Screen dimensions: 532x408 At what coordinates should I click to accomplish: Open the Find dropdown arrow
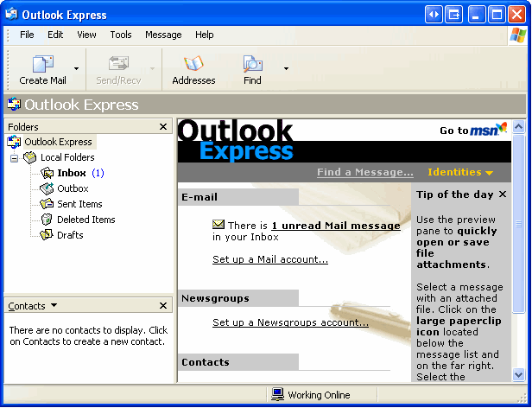[287, 68]
